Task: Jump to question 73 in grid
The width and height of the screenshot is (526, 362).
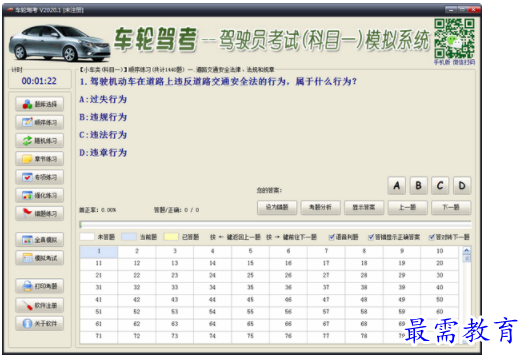Action: coord(174,336)
